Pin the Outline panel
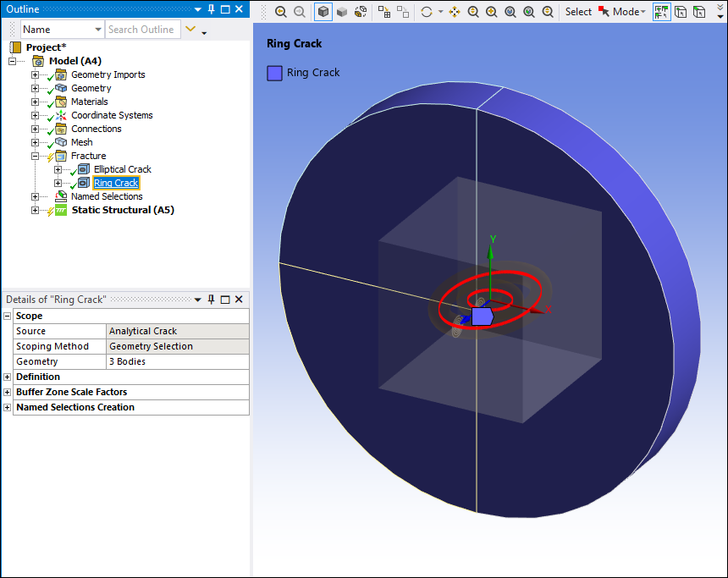728x578 pixels. tap(210, 9)
